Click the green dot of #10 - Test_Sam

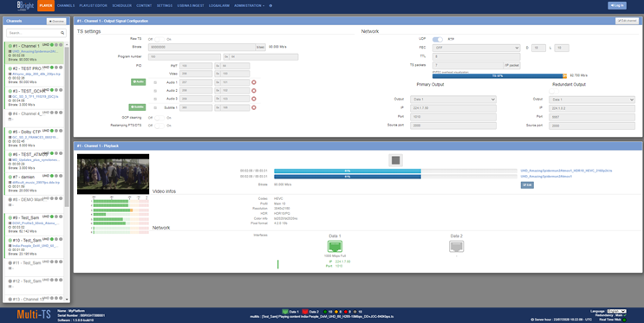(x=52, y=239)
